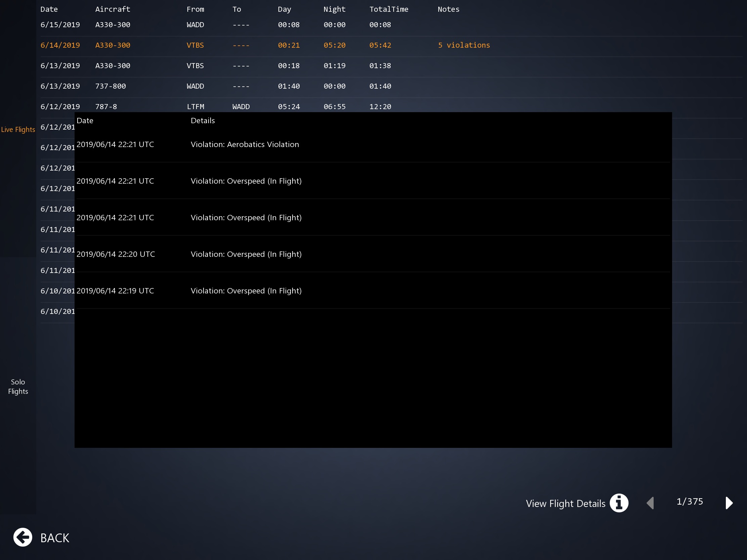Select the 787-8 aircraft entry
Viewport: 747px width, 560px height.
pyautogui.click(x=106, y=107)
